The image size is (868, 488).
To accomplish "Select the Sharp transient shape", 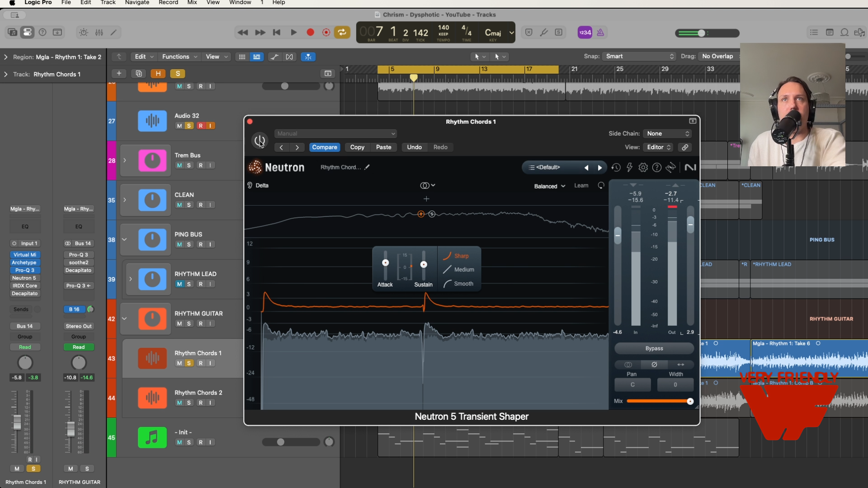I will click(460, 256).
